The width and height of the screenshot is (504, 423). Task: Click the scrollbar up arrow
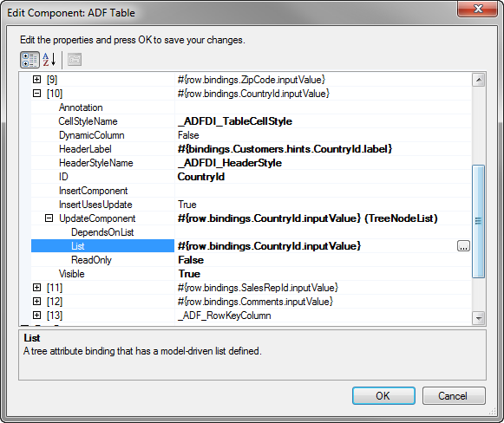[x=479, y=80]
